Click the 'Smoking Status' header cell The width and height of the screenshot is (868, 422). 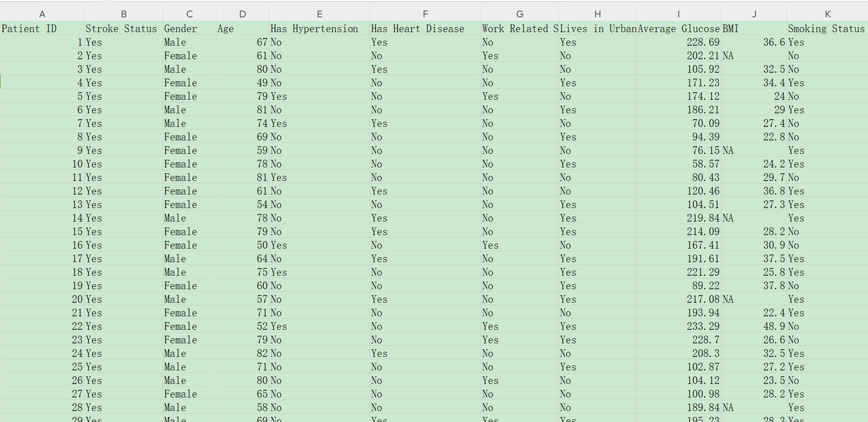pos(827,28)
